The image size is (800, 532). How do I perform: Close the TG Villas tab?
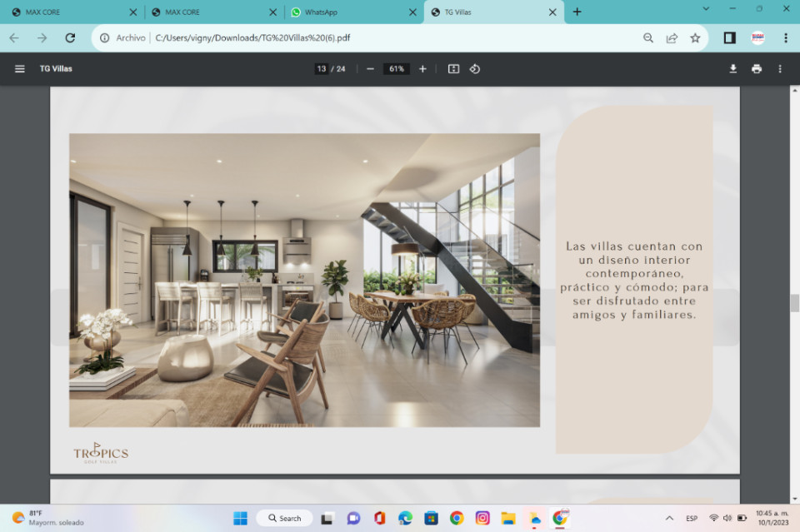click(x=552, y=12)
